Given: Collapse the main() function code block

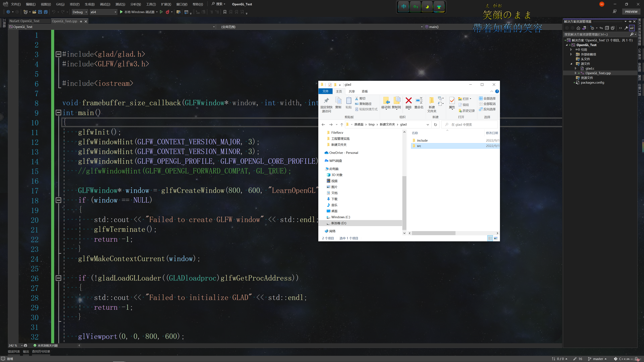Looking at the screenshot, I should coord(58,113).
